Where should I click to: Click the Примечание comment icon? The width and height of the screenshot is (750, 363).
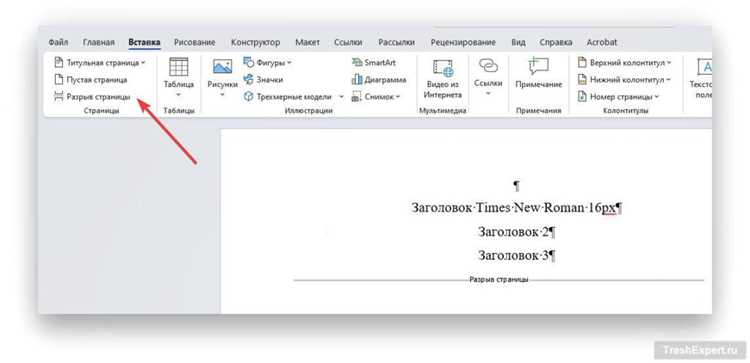(538, 66)
